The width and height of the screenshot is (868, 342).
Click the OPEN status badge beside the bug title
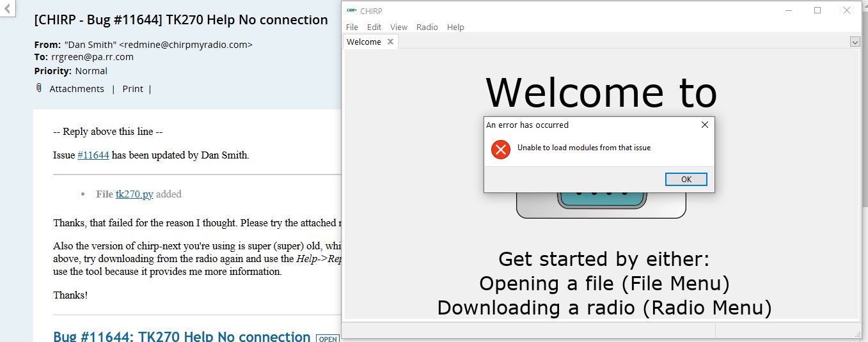point(328,339)
